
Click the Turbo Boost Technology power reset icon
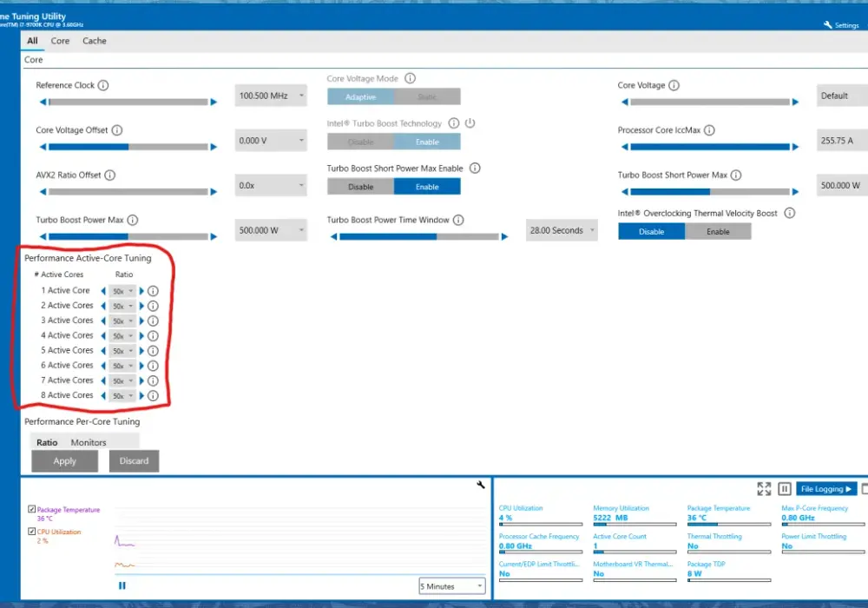[470, 123]
